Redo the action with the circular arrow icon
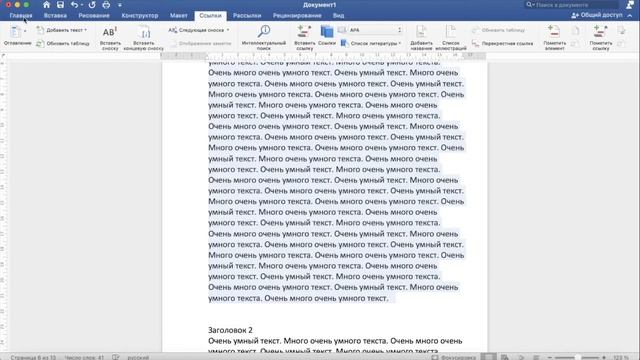Viewport: 640px width, 360px height. (x=92, y=5)
